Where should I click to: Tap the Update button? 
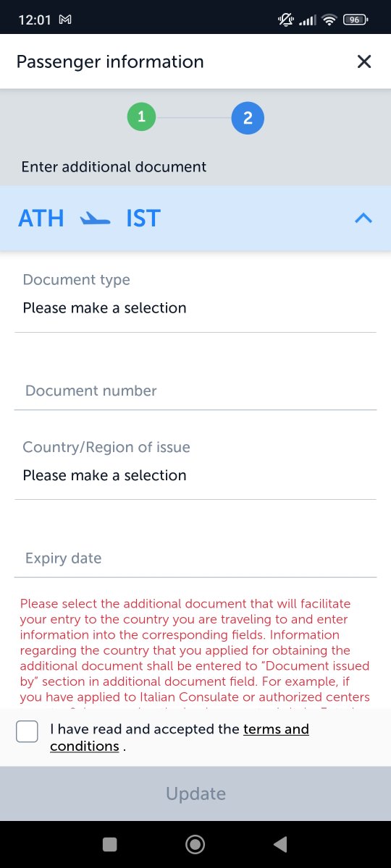(195, 793)
